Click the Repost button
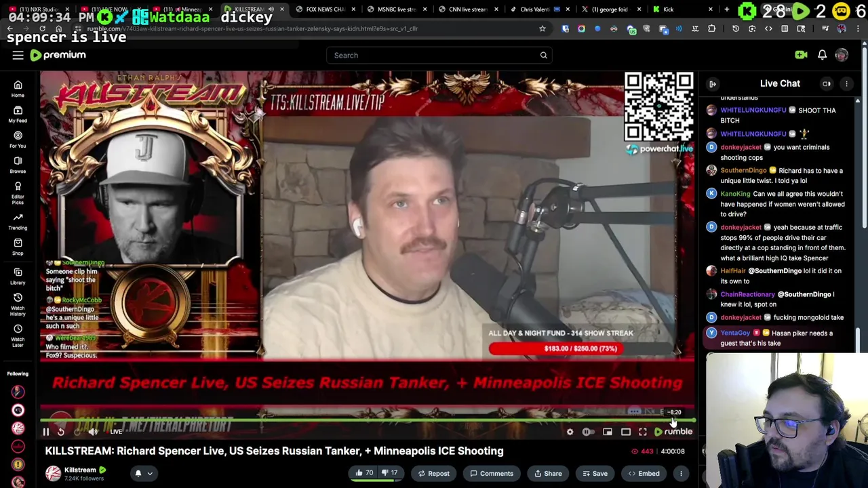Viewport: 868px width, 488px height. (433, 474)
